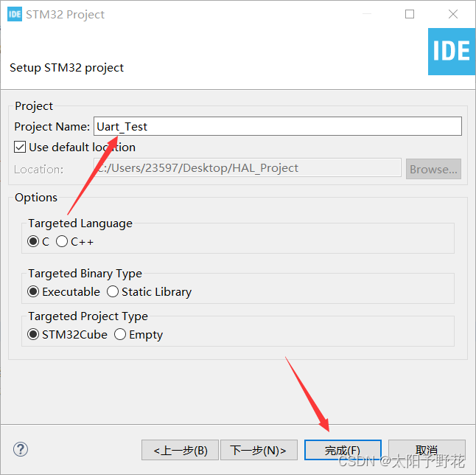Go back with the 上一步(B) button

coord(180,450)
